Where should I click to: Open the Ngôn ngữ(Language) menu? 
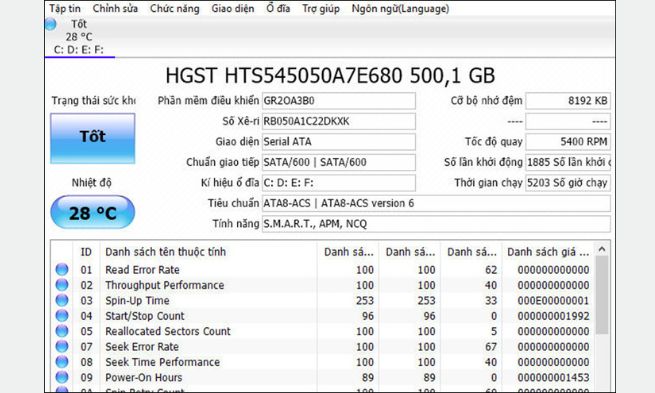400,8
